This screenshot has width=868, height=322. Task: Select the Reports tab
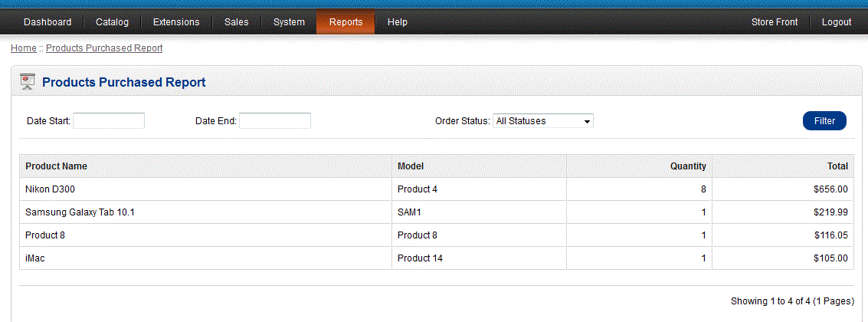[x=346, y=22]
